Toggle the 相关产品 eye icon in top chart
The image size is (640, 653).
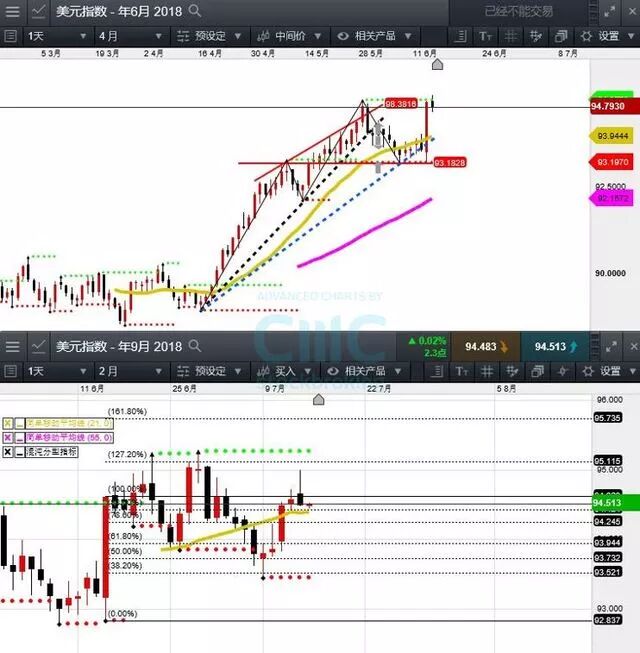tap(343, 36)
